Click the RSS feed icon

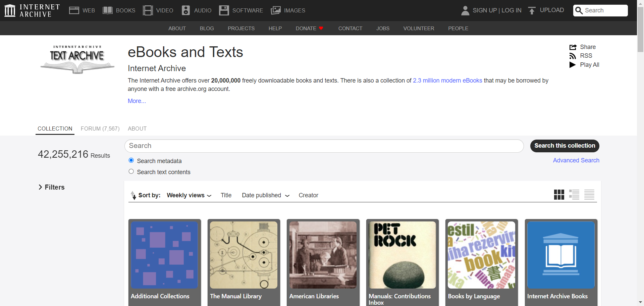point(573,56)
